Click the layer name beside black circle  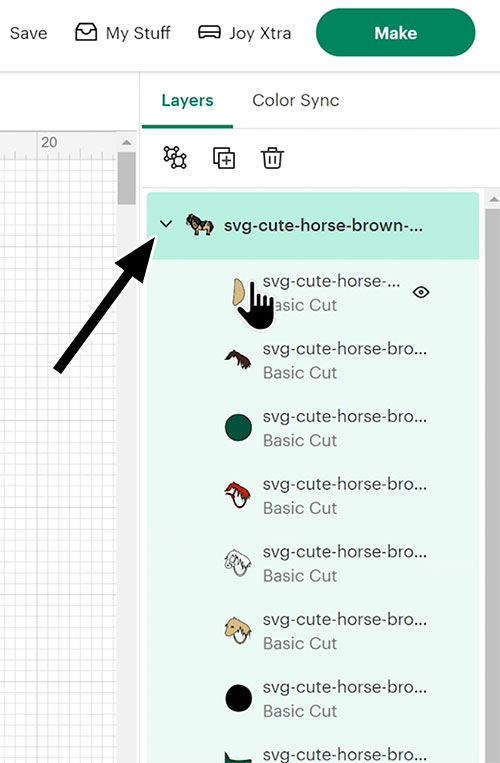345,687
